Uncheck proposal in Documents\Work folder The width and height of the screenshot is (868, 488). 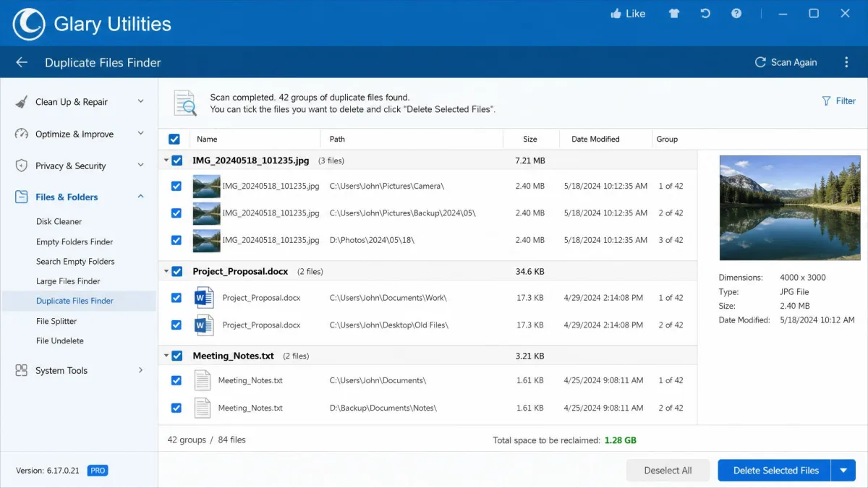(176, 298)
